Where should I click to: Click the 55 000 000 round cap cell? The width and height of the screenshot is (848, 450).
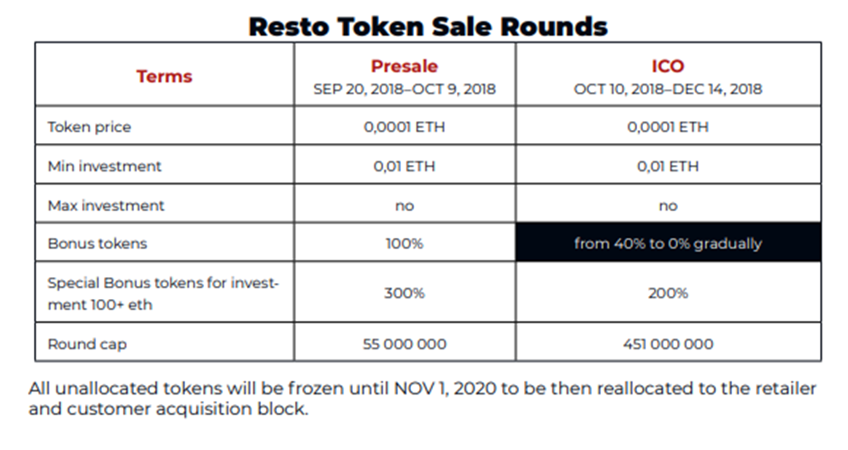click(x=405, y=344)
